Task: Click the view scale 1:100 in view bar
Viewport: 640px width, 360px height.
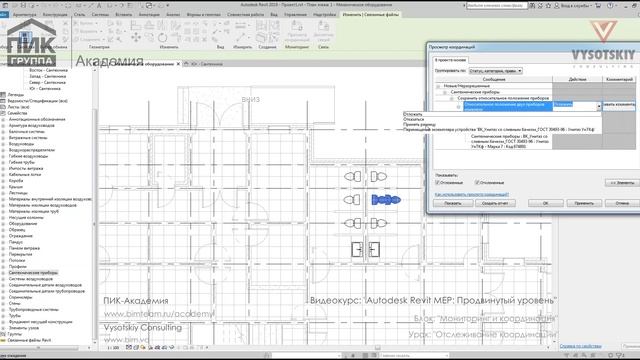Action: 113,348
